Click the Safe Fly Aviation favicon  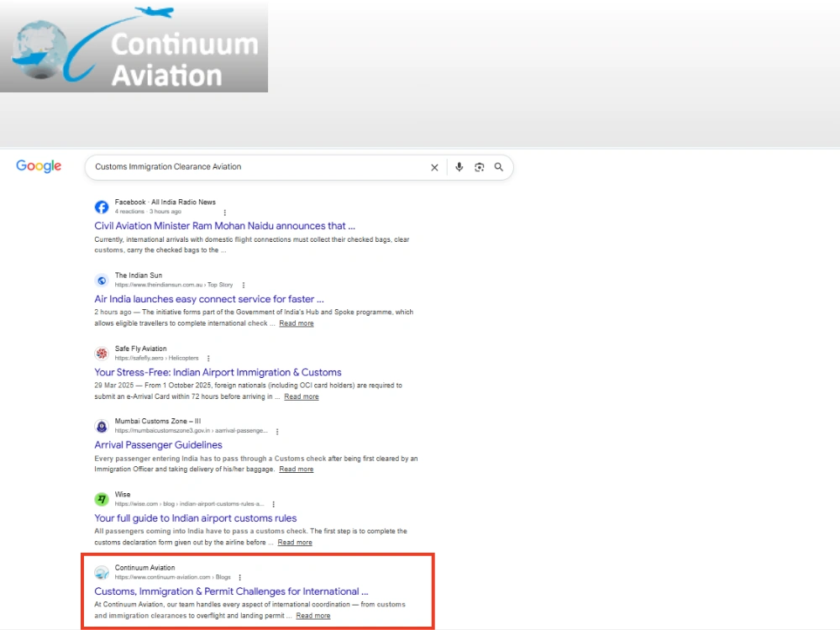[x=102, y=354]
